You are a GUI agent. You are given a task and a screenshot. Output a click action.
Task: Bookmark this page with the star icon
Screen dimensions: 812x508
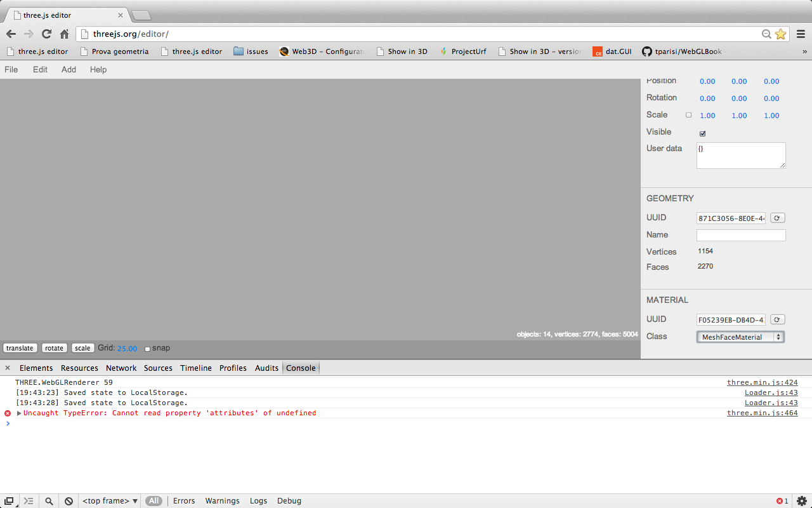pyautogui.click(x=780, y=34)
